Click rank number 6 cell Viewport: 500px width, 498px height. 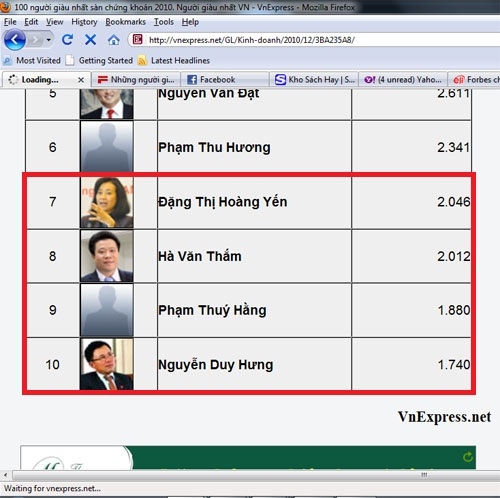tap(52, 147)
